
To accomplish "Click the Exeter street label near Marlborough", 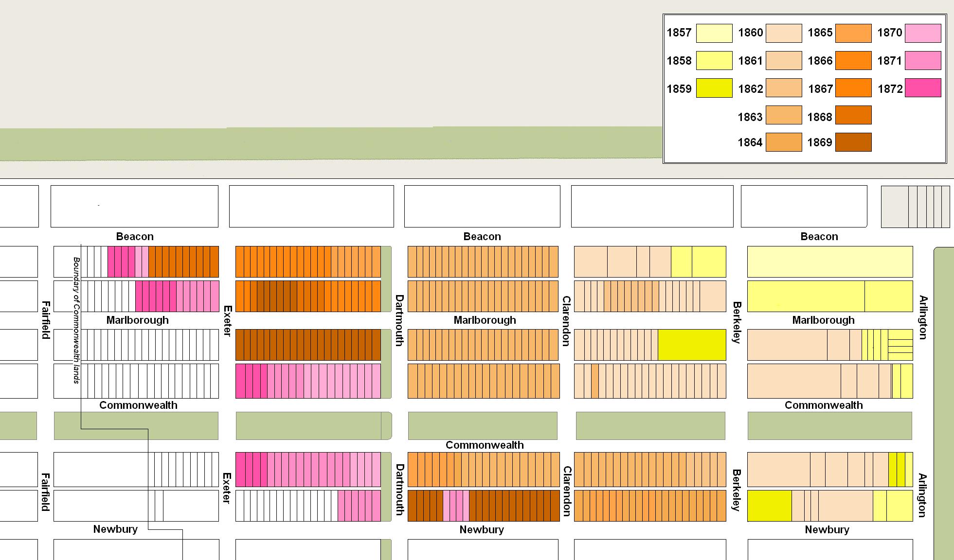I will pos(227,321).
